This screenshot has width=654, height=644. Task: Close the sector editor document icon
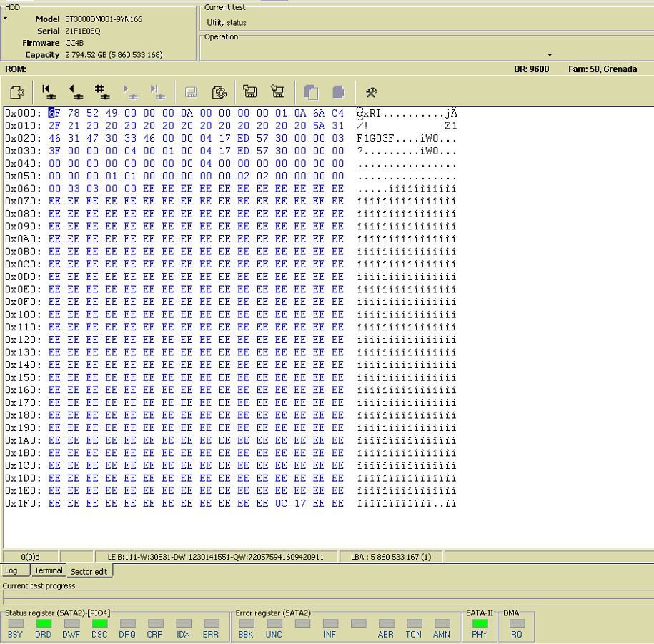(17, 92)
